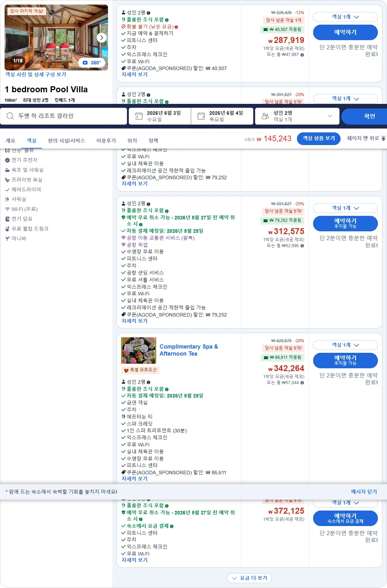Click info icon beside 숙소에서 요금 결제
Image resolution: width=387 pixels, height=588 pixels.
pos(172,526)
